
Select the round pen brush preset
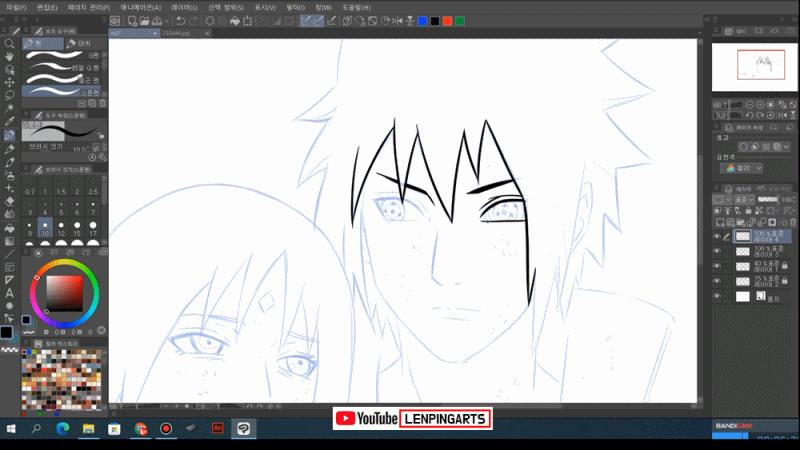[x=63, y=80]
